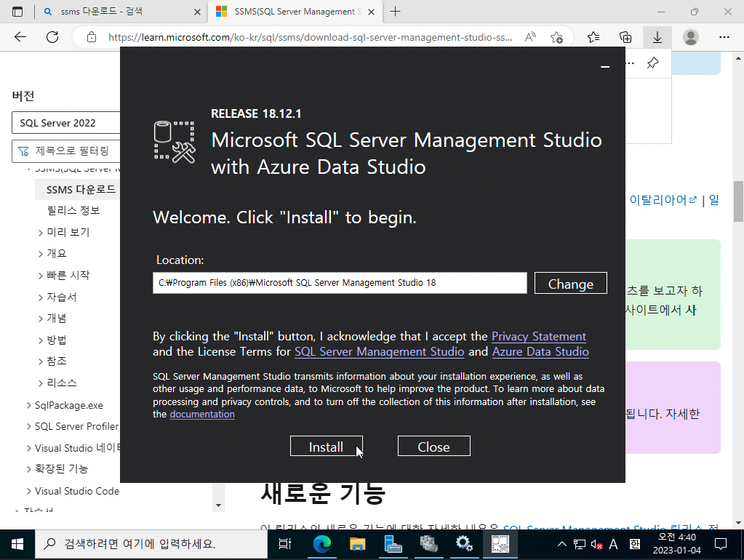
Task: Open the Azure Data Studio license link
Action: point(540,352)
